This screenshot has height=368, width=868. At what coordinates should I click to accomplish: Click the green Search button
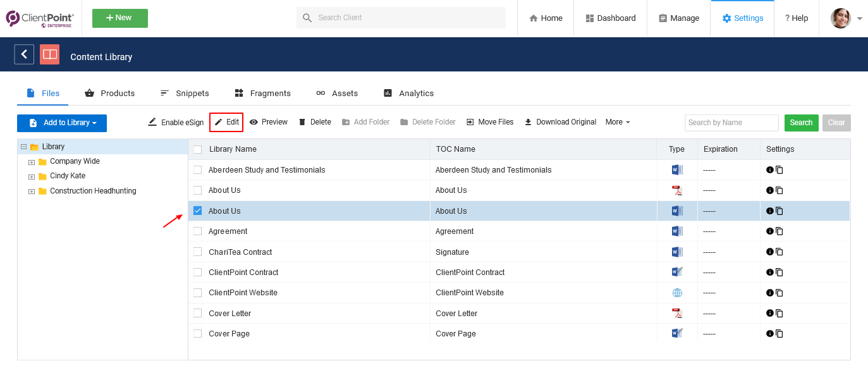(x=802, y=123)
